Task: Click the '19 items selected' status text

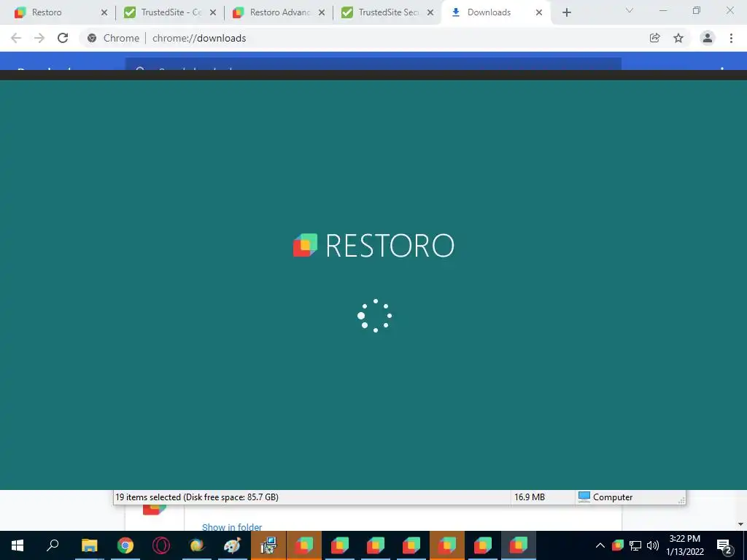Action: 197,497
